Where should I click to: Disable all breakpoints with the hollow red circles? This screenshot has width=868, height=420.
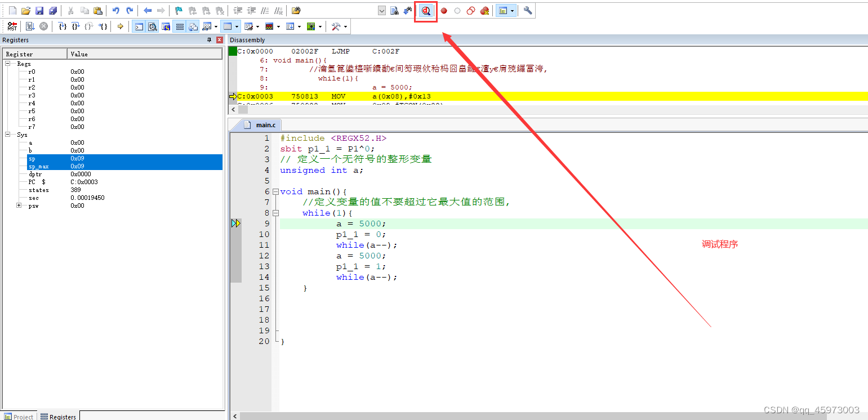[471, 11]
